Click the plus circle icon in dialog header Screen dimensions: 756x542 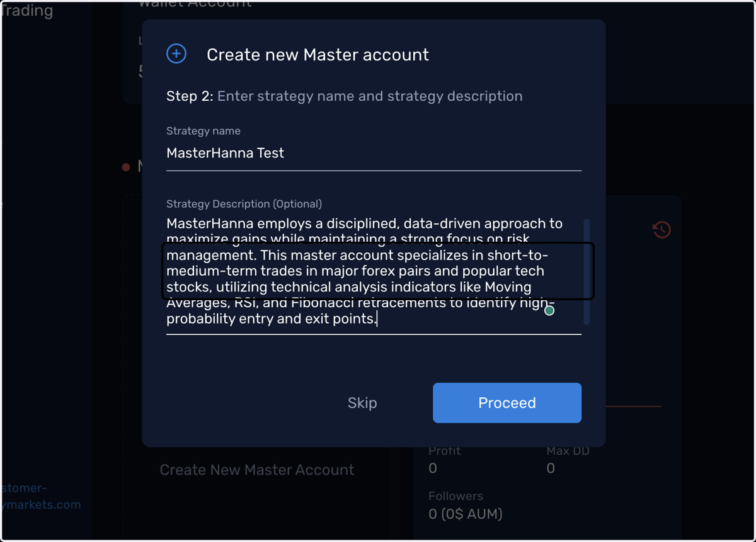(176, 54)
